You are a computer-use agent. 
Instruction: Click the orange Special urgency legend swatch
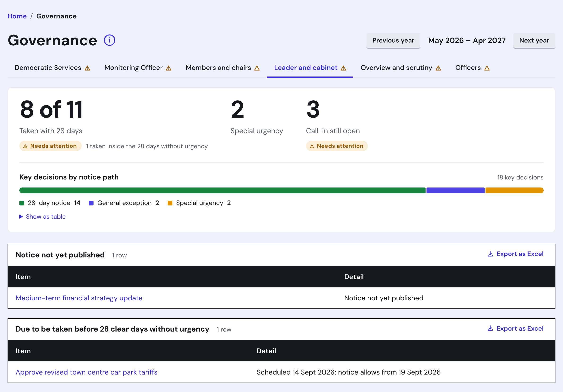(170, 203)
